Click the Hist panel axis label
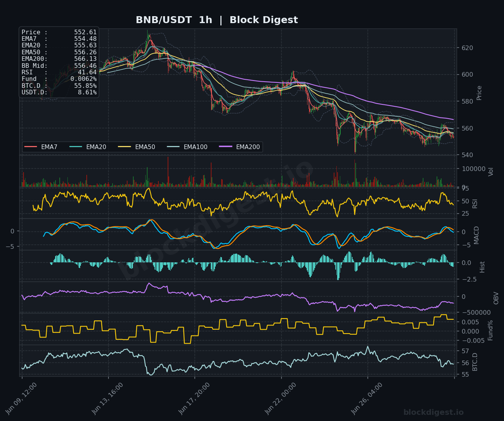 click(482, 267)
